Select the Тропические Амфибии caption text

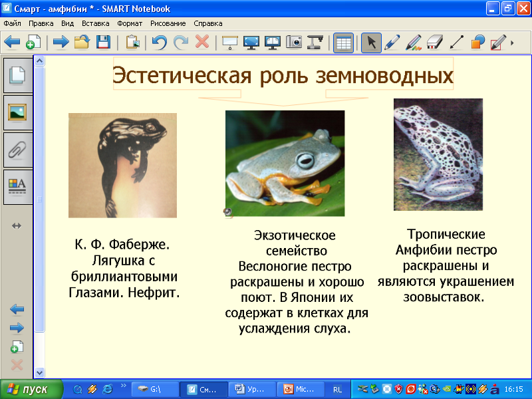tap(446, 265)
